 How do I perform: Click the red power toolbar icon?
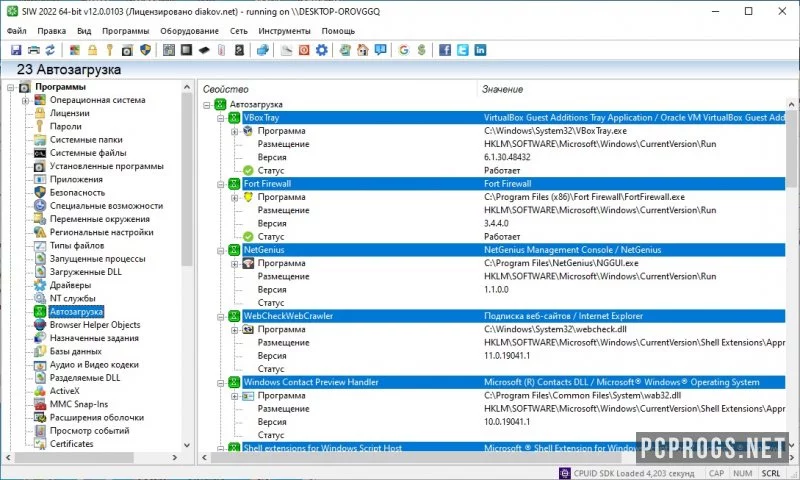point(304,50)
